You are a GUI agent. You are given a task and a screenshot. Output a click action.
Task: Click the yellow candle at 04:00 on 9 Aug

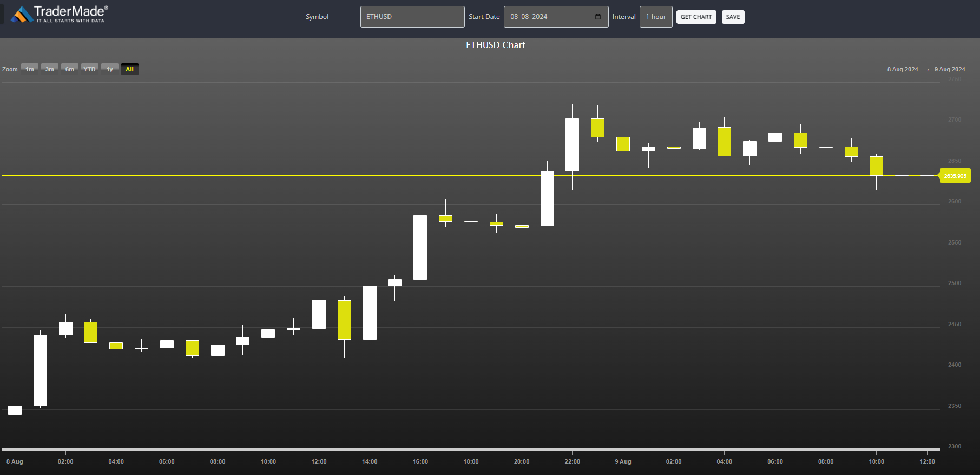tap(724, 142)
